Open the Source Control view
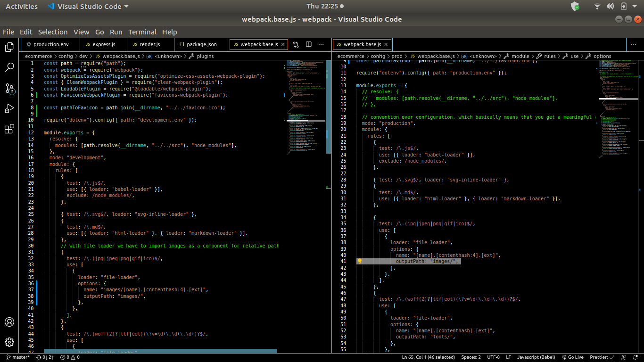644x362 pixels. coord(9,88)
